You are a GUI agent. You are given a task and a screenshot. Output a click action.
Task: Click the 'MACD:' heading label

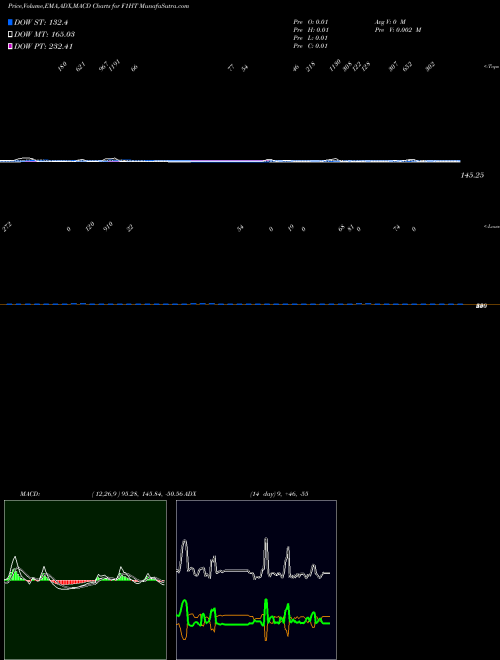pos(30,494)
